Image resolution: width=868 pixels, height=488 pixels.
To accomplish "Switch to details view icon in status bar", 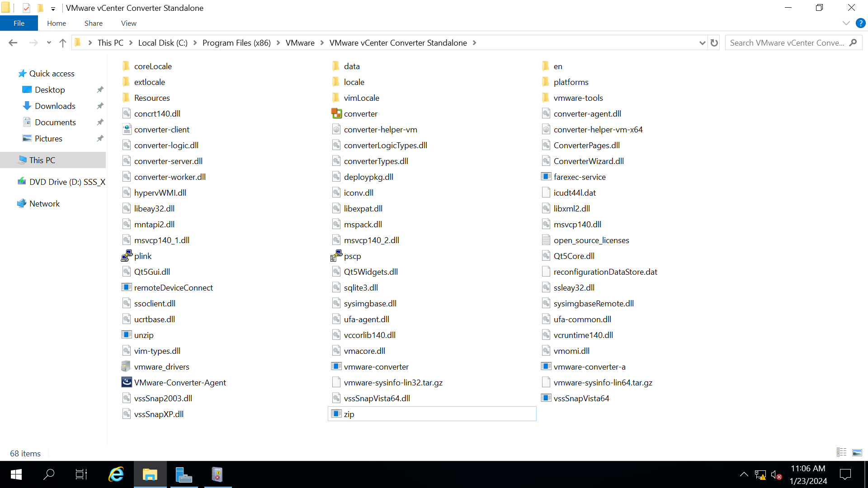I will coord(842,452).
